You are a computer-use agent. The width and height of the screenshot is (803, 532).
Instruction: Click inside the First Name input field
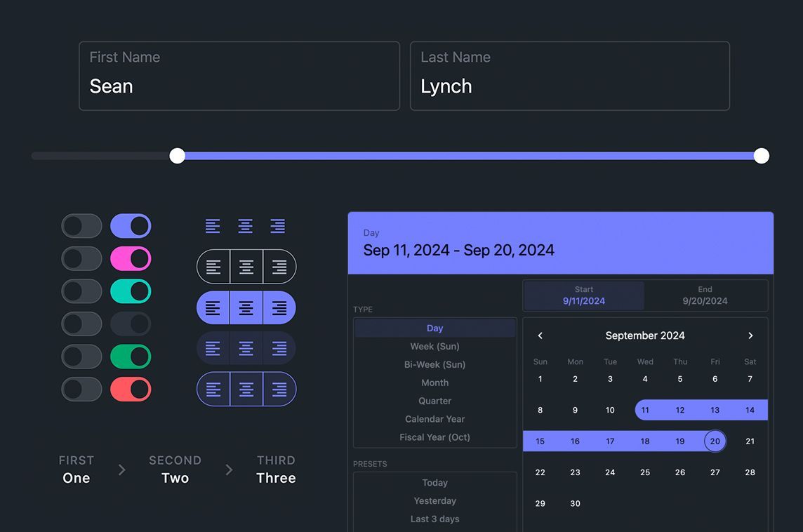coord(239,76)
